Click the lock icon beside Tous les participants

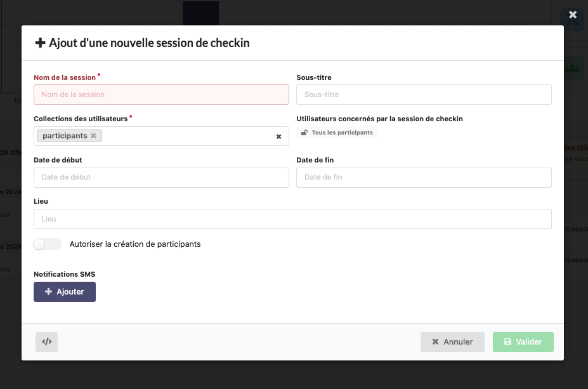click(x=304, y=133)
